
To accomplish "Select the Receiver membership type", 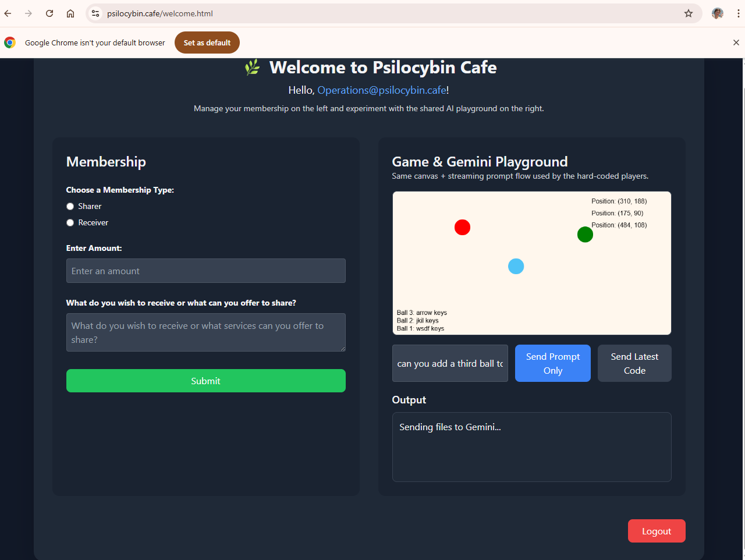I will click(x=70, y=223).
